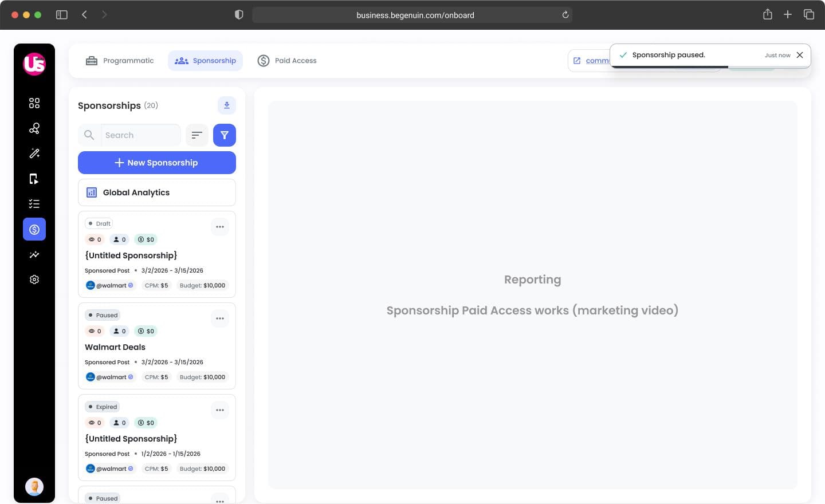Create a New Sponsorship
The width and height of the screenshot is (825, 504).
tap(157, 163)
